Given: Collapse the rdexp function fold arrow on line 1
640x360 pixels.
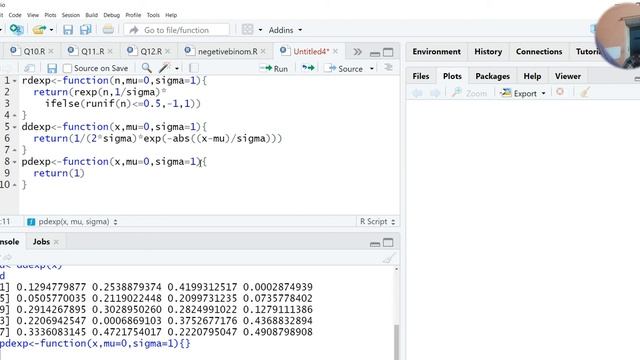Looking at the screenshot, I should pyautogui.click(x=15, y=81).
